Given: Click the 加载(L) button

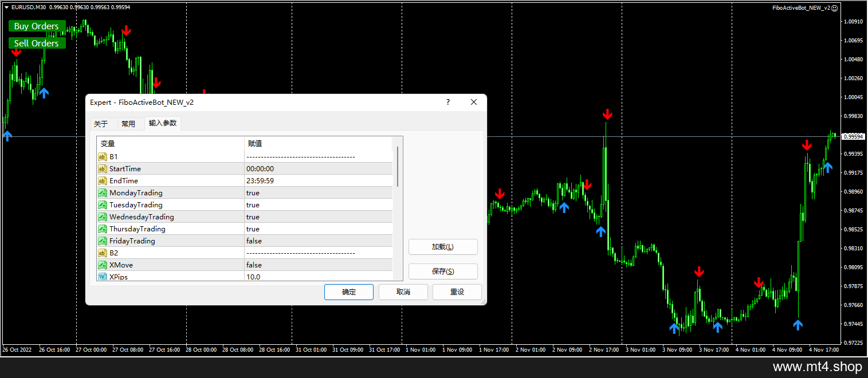Looking at the screenshot, I should 443,247.
